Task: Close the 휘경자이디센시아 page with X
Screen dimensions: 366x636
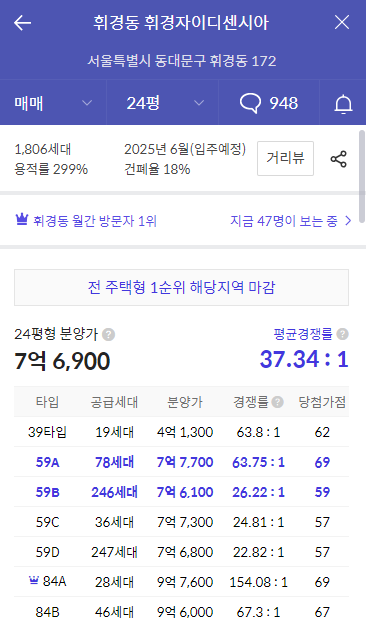Action: click(x=342, y=22)
